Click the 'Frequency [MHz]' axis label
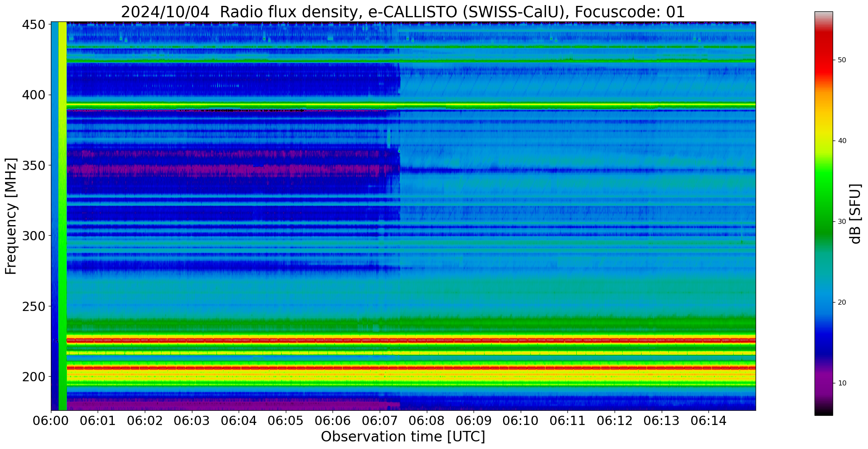 11,216
